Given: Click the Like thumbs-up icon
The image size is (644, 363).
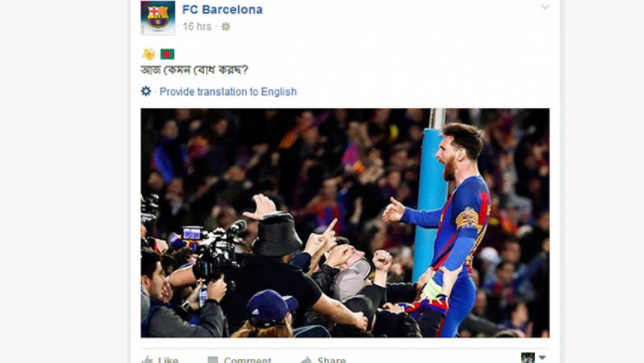Looking at the screenshot, I should pyautogui.click(x=147, y=360).
